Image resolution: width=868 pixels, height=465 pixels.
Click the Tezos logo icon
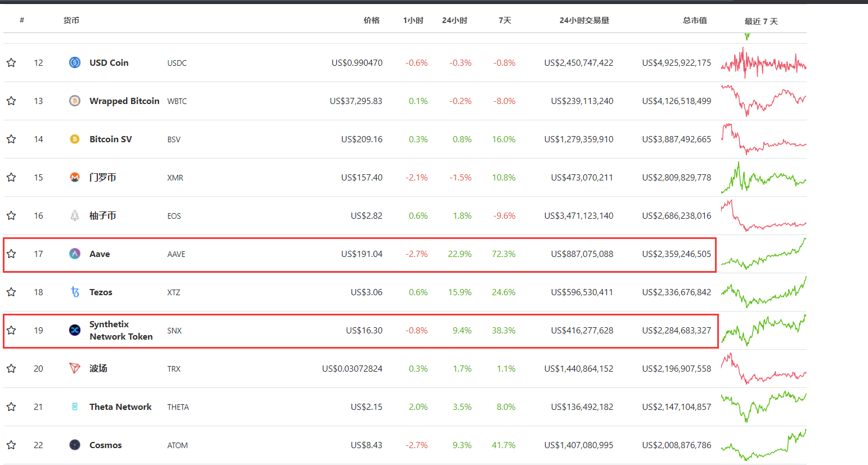75,292
